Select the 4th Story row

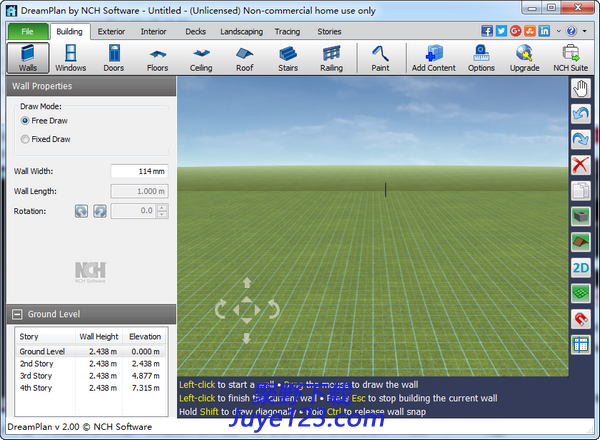[91, 388]
